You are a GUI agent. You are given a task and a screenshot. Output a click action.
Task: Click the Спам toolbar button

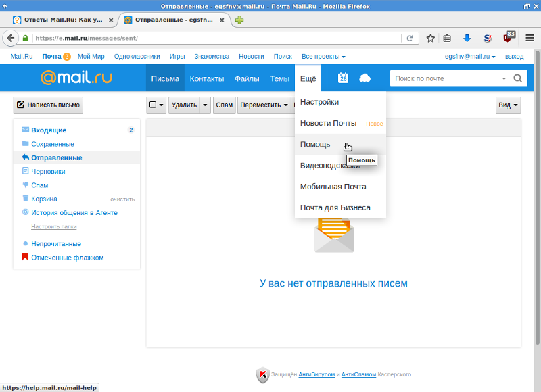(x=225, y=105)
